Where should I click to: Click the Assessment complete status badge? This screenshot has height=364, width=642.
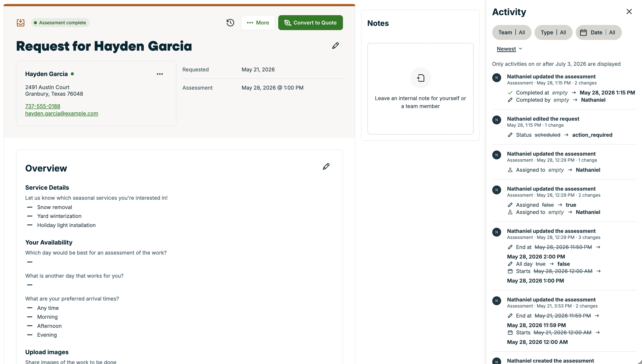pyautogui.click(x=60, y=22)
